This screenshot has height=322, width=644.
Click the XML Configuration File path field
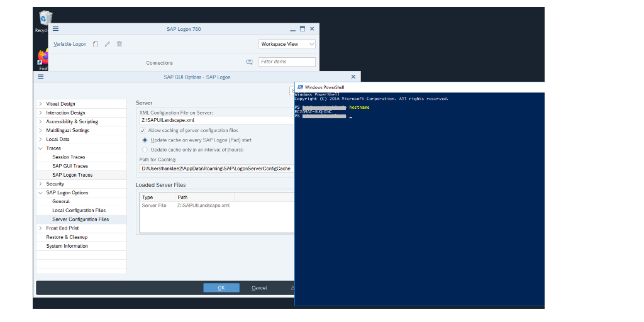[217, 120]
